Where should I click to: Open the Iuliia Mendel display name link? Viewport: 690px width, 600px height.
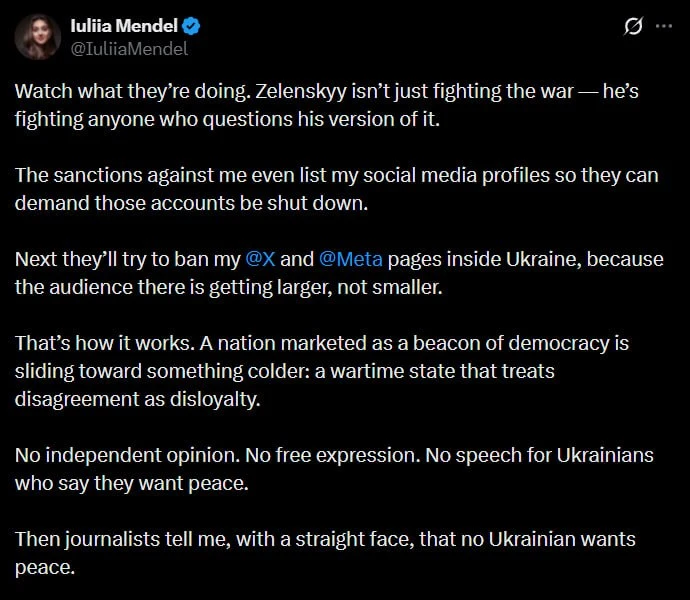(x=124, y=26)
